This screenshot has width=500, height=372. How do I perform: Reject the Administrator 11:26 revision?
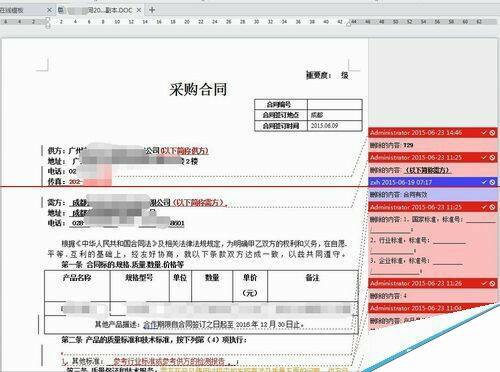point(492,283)
